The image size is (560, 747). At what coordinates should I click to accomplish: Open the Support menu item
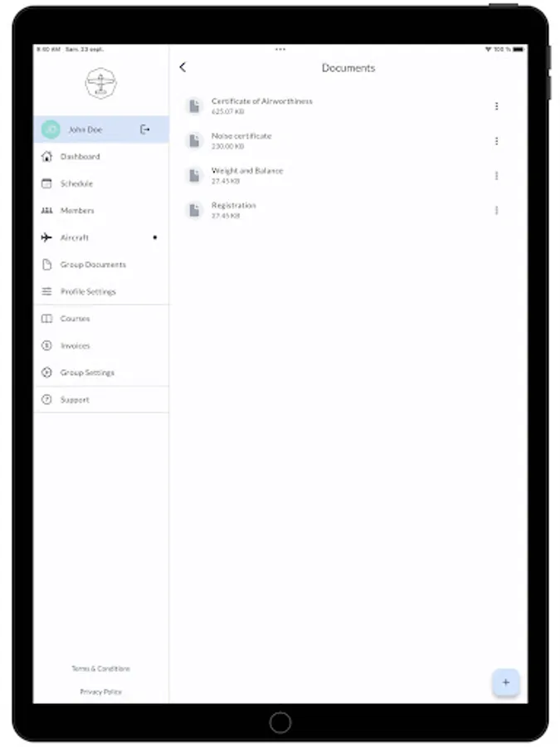[101, 400]
